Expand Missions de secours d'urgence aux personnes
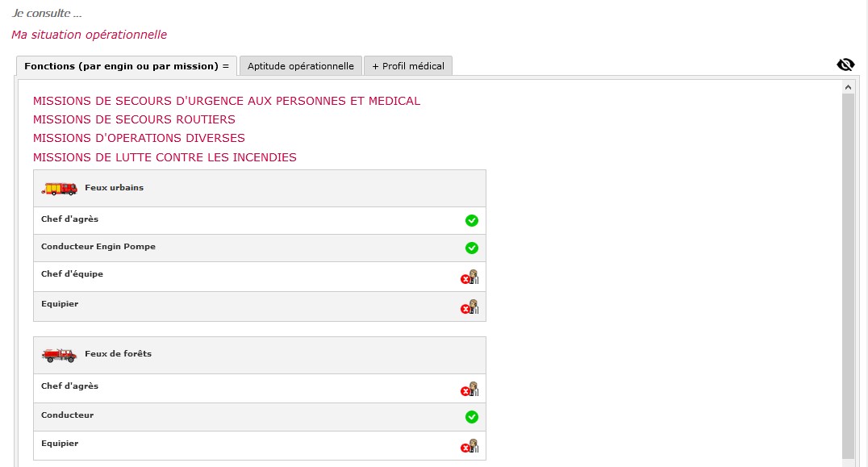The height and width of the screenshot is (467, 868). (x=227, y=101)
